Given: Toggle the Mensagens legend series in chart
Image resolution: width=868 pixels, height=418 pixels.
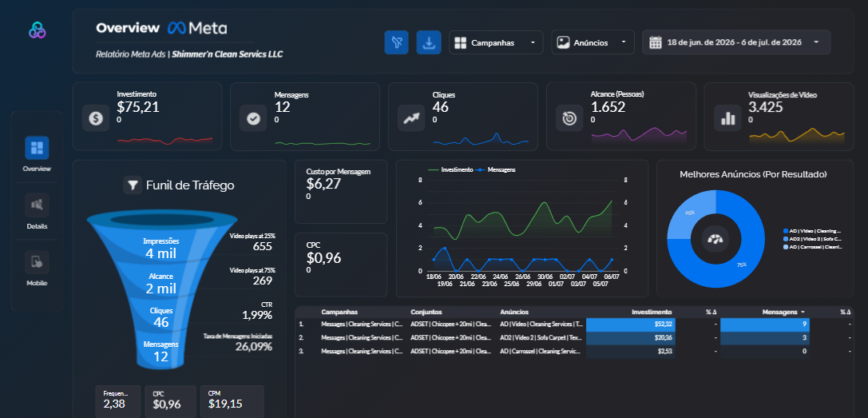Looking at the screenshot, I should [496, 169].
